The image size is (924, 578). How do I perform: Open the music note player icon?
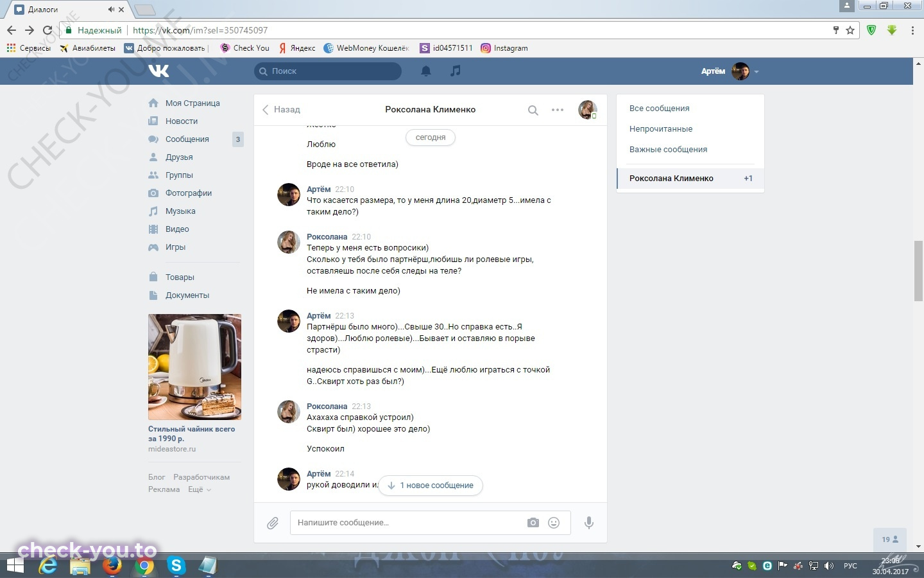(x=456, y=71)
